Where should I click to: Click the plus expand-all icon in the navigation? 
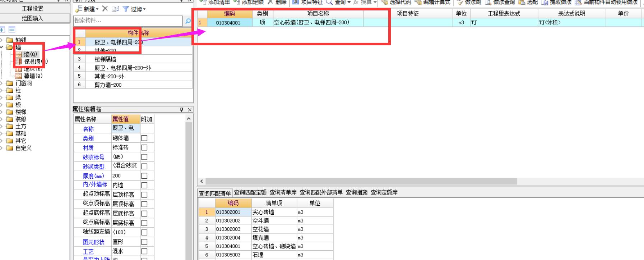coord(2,30)
